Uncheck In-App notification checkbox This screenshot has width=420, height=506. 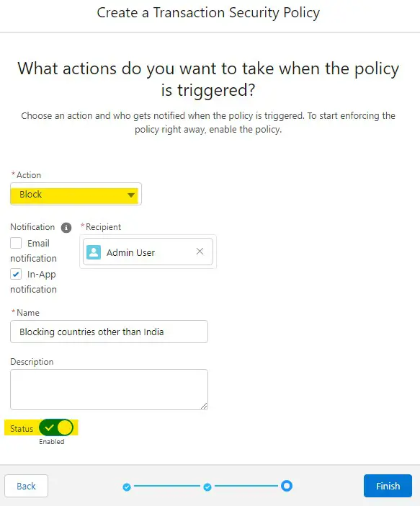point(16,275)
